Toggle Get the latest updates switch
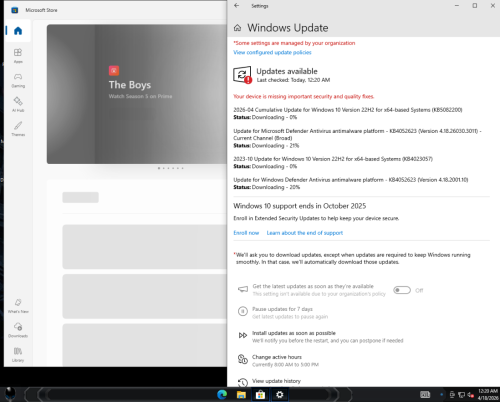The width and height of the screenshot is (500, 402). [402, 290]
